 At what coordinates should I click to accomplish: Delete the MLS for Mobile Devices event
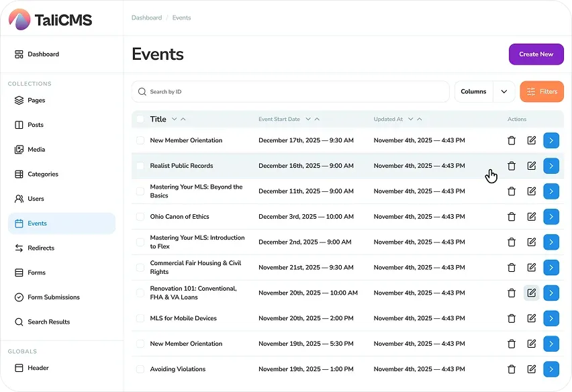[x=512, y=319]
